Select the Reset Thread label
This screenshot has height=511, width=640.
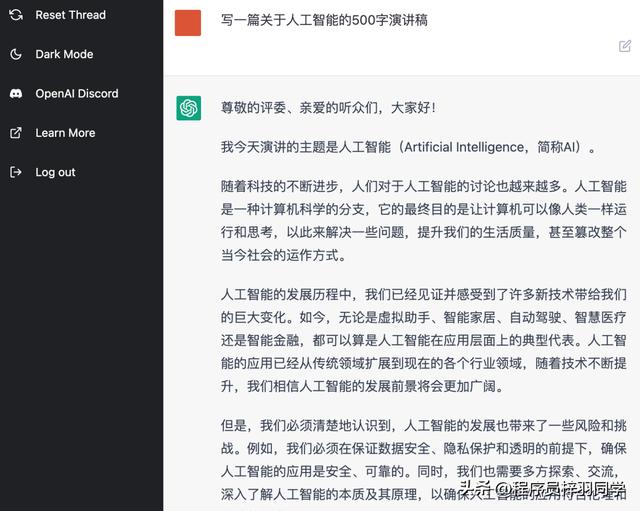[x=70, y=15]
